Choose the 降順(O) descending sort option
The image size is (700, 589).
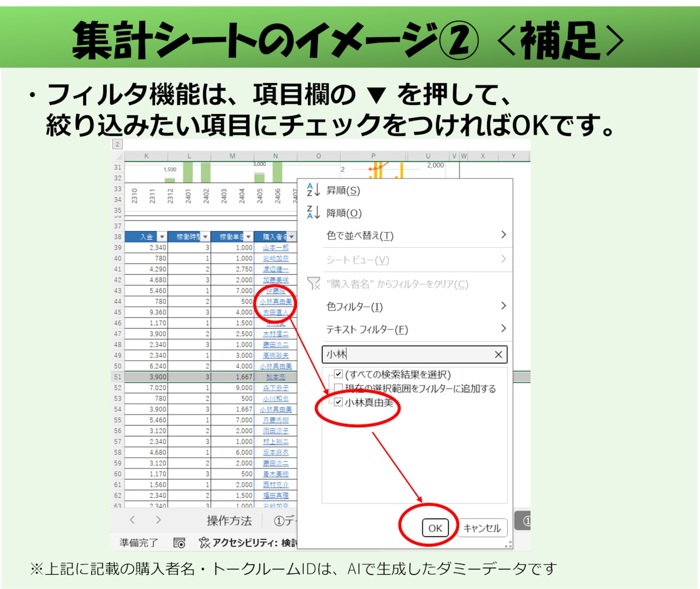[x=344, y=213]
